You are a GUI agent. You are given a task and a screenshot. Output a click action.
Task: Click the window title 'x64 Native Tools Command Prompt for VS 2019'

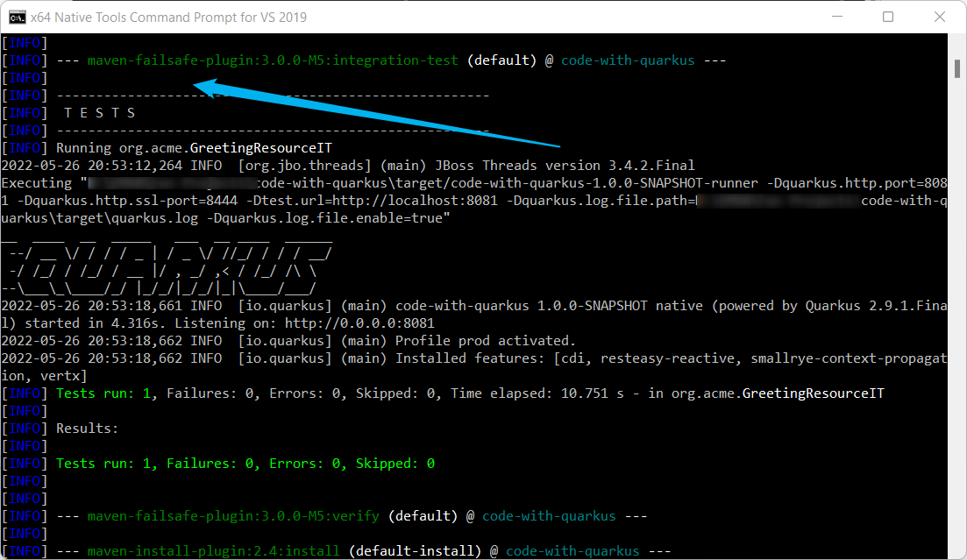tap(168, 18)
